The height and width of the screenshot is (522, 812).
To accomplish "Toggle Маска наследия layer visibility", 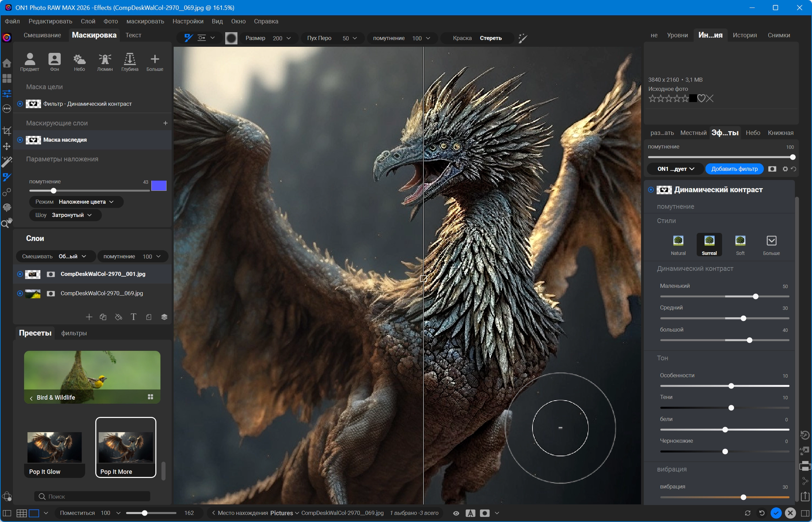I will tap(20, 140).
